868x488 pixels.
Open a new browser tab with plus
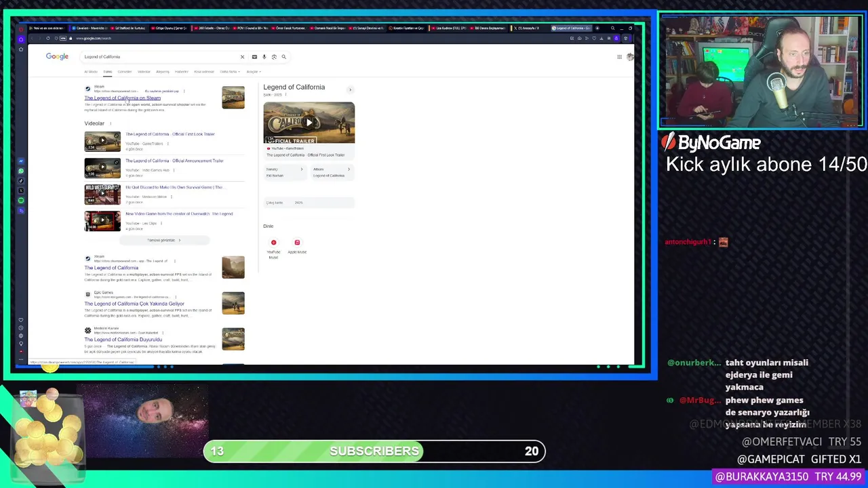pyautogui.click(x=597, y=28)
